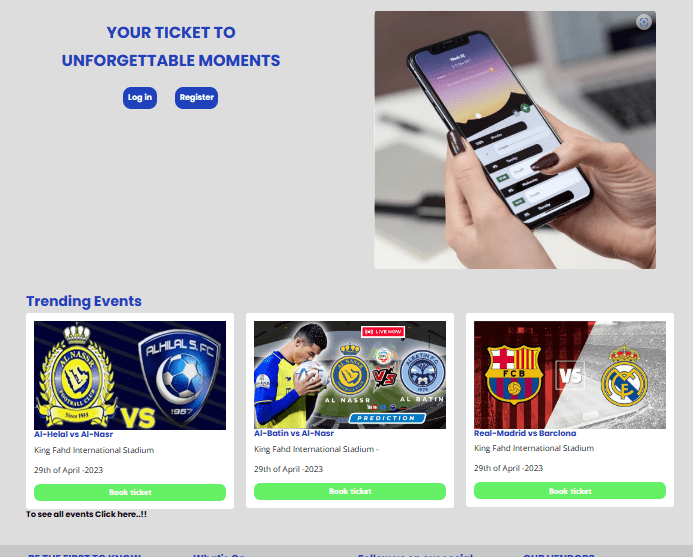Book ticket for Al-Helal vs Al-Nasr
This screenshot has width=693, height=557.
pos(130,492)
